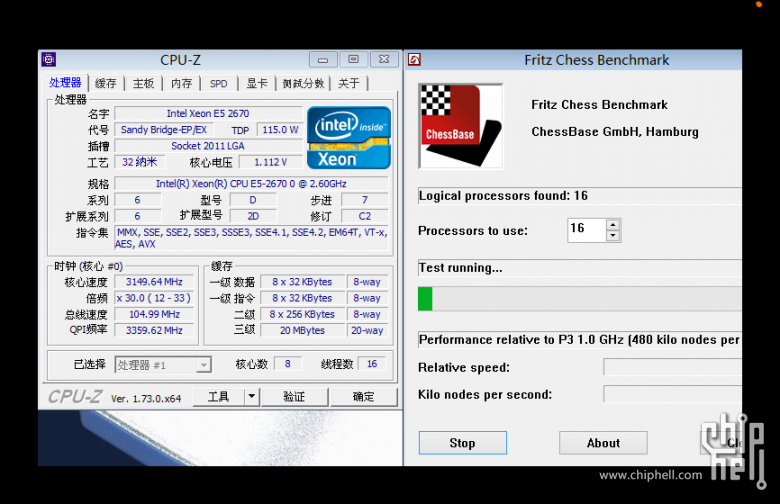
Task: Click the Sandy Bridge-EP/EX code name
Action: pyautogui.click(x=164, y=130)
